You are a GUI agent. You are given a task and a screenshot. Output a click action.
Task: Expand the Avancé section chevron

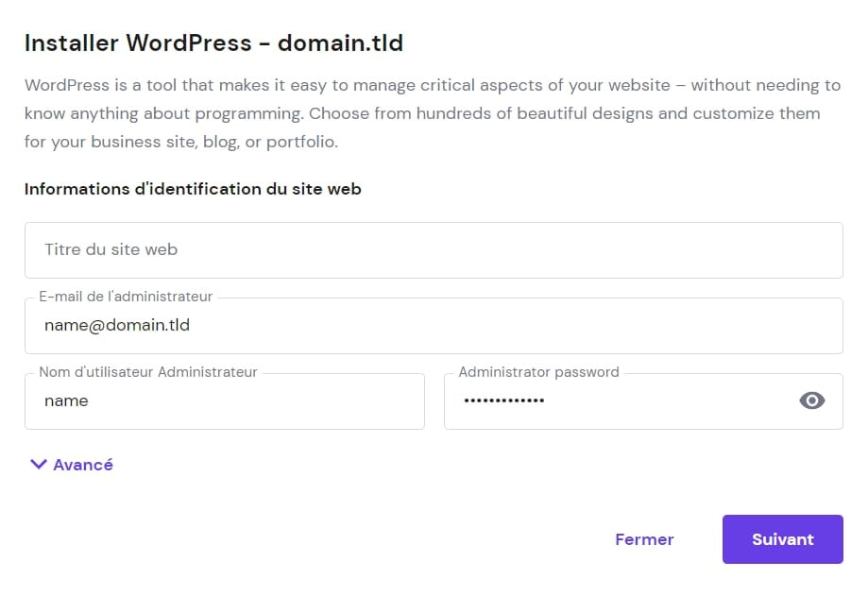[x=38, y=464]
